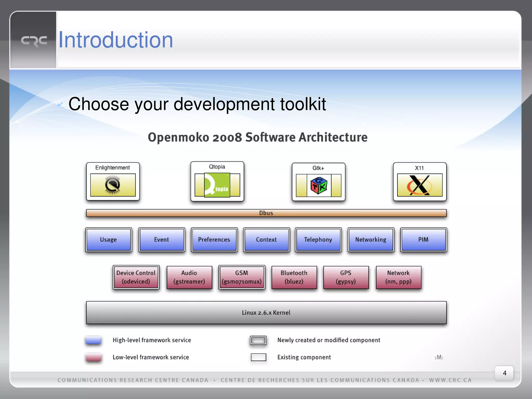Click the slide number 4 badge
The image size is (532, 399).
point(504,373)
